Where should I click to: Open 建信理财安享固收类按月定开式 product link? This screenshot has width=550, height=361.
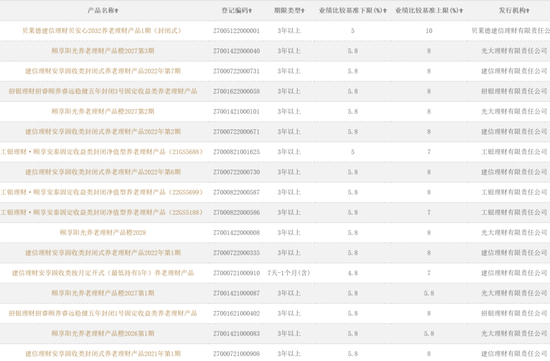103,273
